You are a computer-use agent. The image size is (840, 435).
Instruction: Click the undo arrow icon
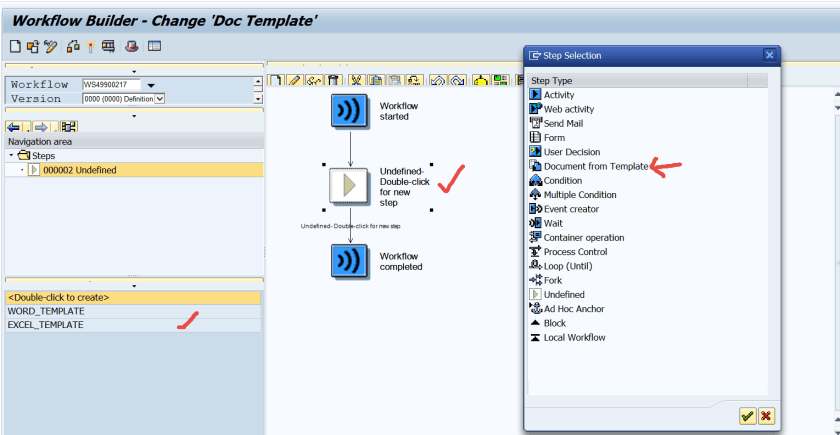tap(438, 80)
